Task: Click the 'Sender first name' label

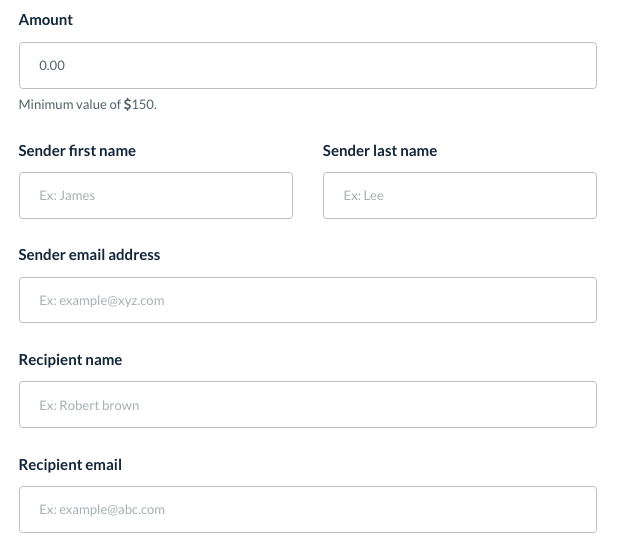Action: (77, 151)
